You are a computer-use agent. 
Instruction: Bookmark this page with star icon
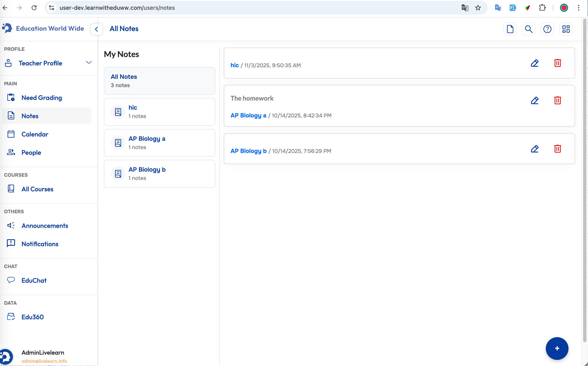(478, 8)
